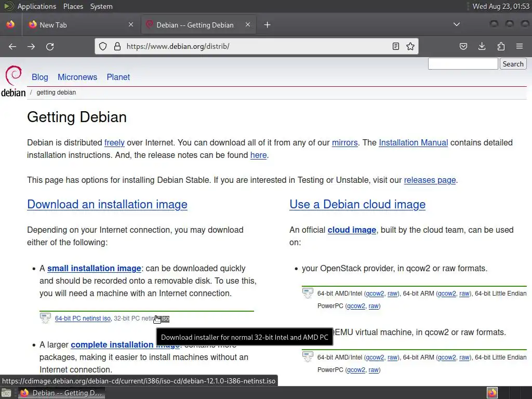The width and height of the screenshot is (532, 399).
Task: Open the Applications menu
Action: (37, 6)
